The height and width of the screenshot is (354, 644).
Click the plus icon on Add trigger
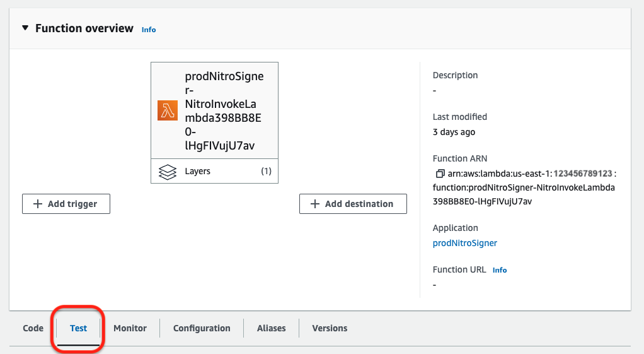pos(37,204)
